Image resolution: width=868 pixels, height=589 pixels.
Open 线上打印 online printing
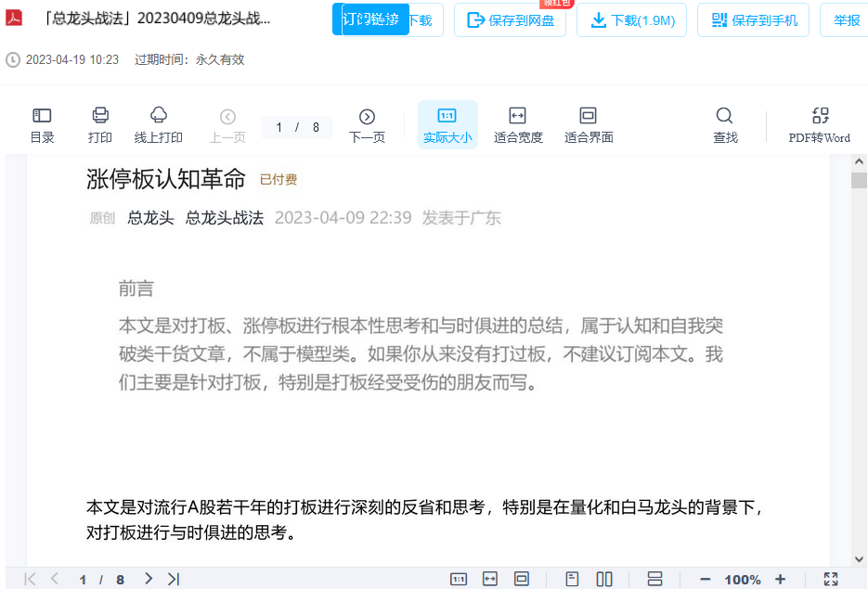[x=159, y=125]
